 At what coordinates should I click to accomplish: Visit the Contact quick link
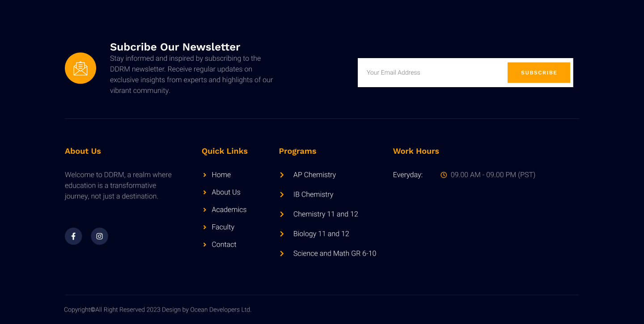[224, 244]
